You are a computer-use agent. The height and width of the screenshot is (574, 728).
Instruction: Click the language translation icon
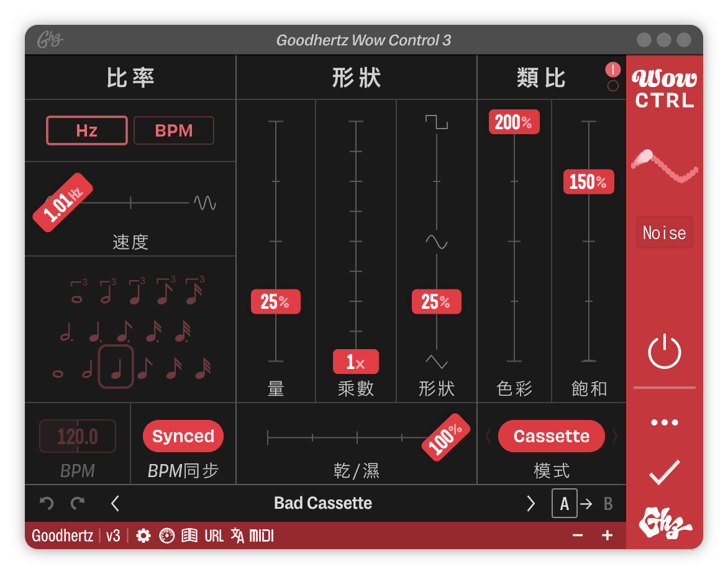(237, 535)
